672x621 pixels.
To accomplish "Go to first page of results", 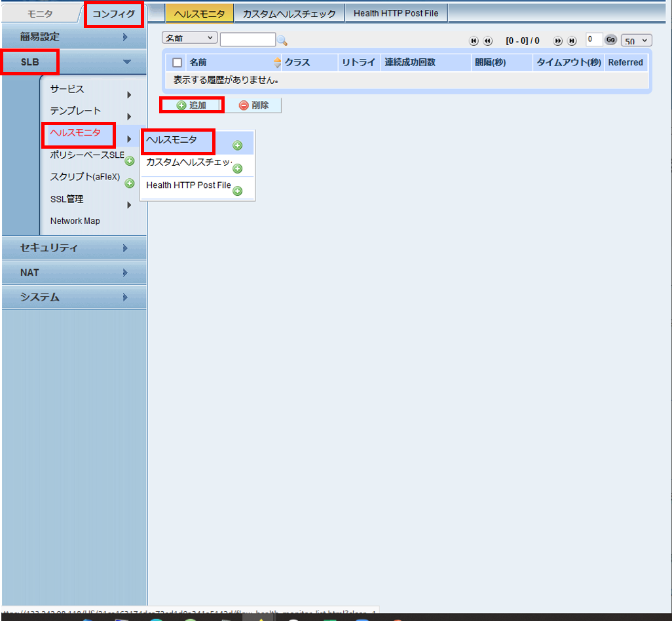I will (474, 41).
